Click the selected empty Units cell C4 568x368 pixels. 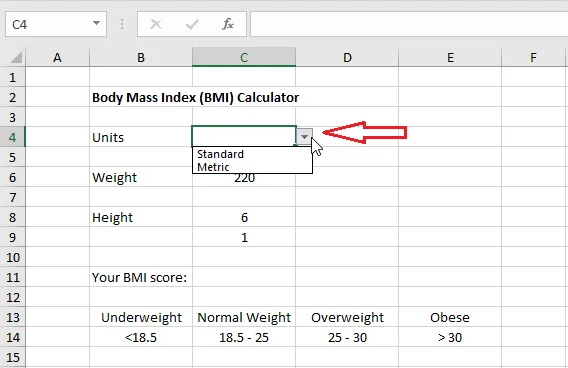point(244,136)
